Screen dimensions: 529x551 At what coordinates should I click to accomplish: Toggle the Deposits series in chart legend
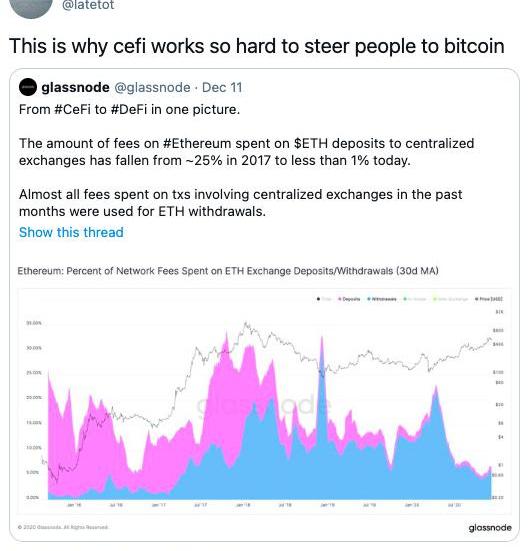click(349, 299)
